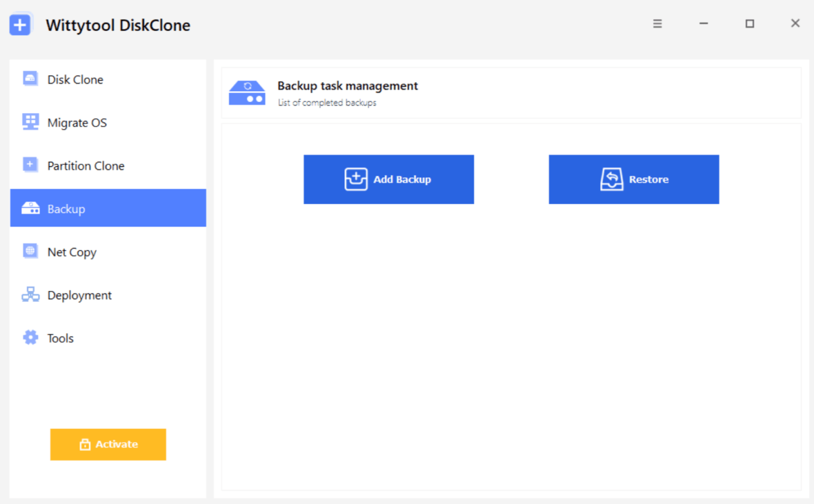Click the Partition Clone sidebar icon
This screenshot has height=504, width=814.
tap(30, 165)
